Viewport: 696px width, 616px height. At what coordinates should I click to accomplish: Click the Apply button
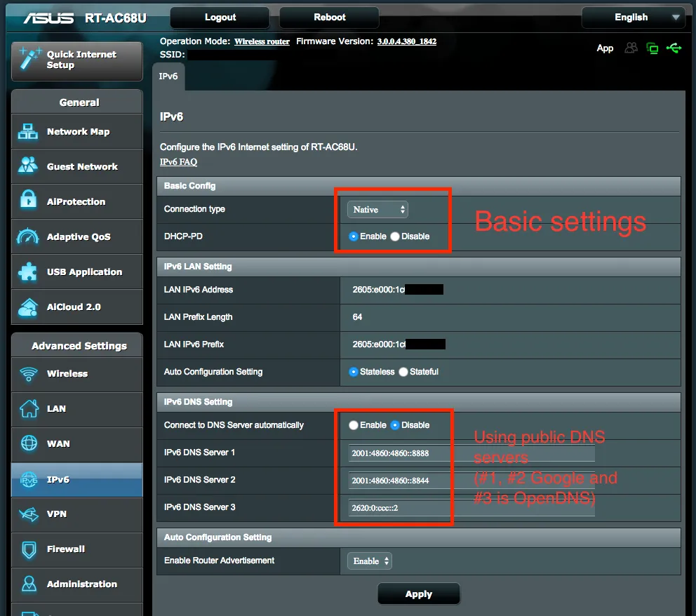point(419,594)
